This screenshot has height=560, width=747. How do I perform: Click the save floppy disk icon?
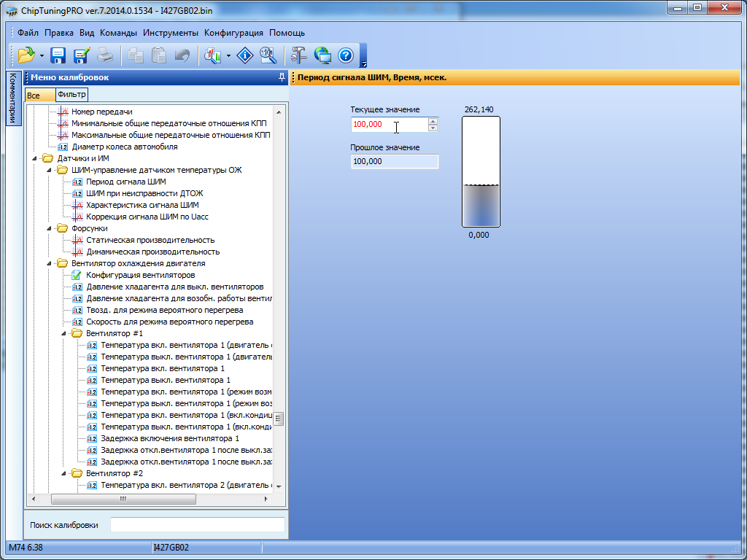coord(58,55)
